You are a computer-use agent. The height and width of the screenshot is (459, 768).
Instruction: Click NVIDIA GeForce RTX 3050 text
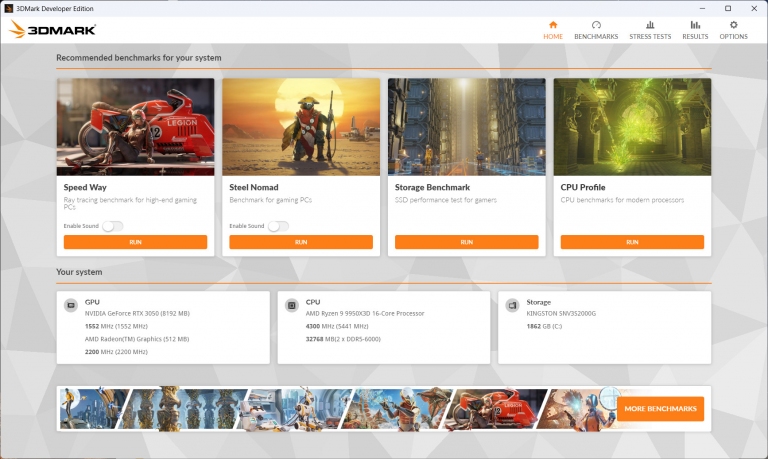click(x=137, y=314)
